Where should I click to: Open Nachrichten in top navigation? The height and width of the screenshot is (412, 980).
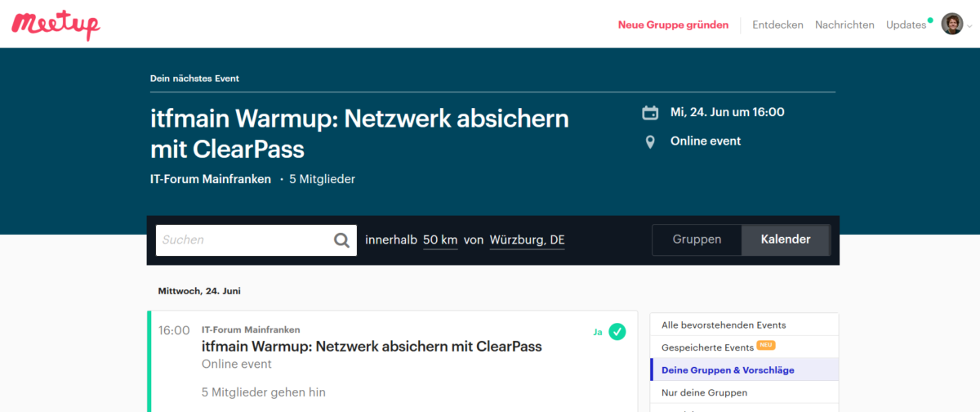844,25
